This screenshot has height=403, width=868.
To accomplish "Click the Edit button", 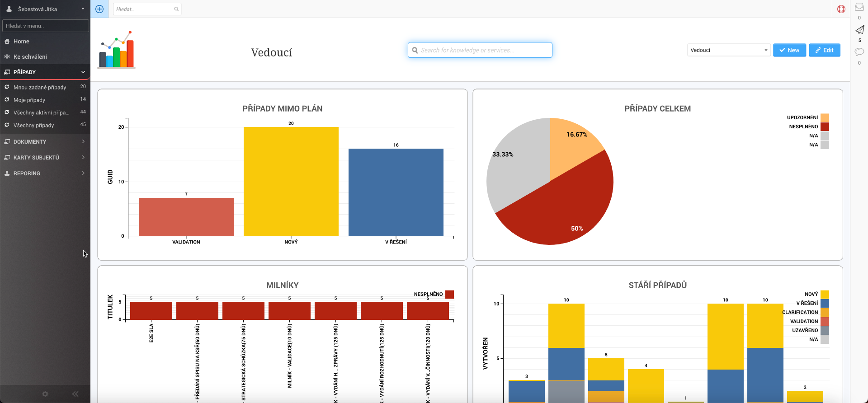I will tap(824, 50).
